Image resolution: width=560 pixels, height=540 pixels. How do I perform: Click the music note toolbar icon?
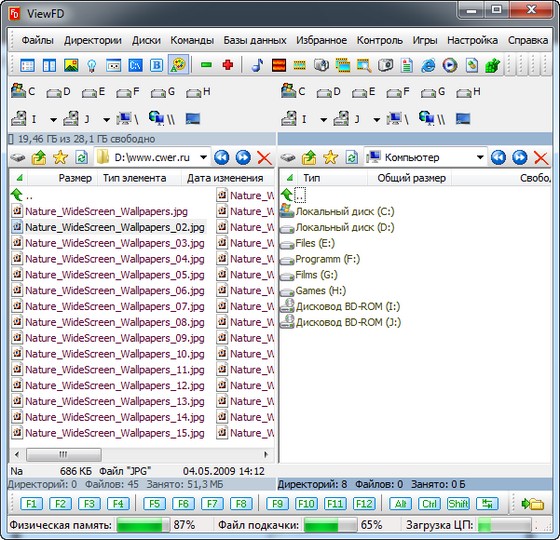pyautogui.click(x=257, y=65)
